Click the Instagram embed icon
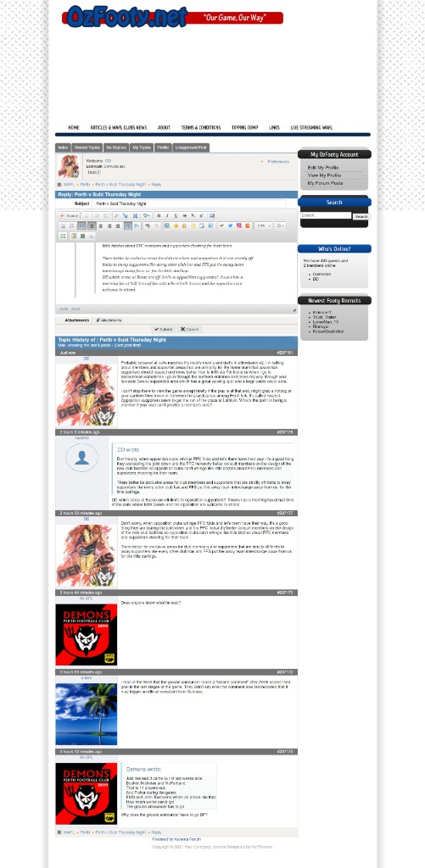This screenshot has width=425, height=868. 239,225
